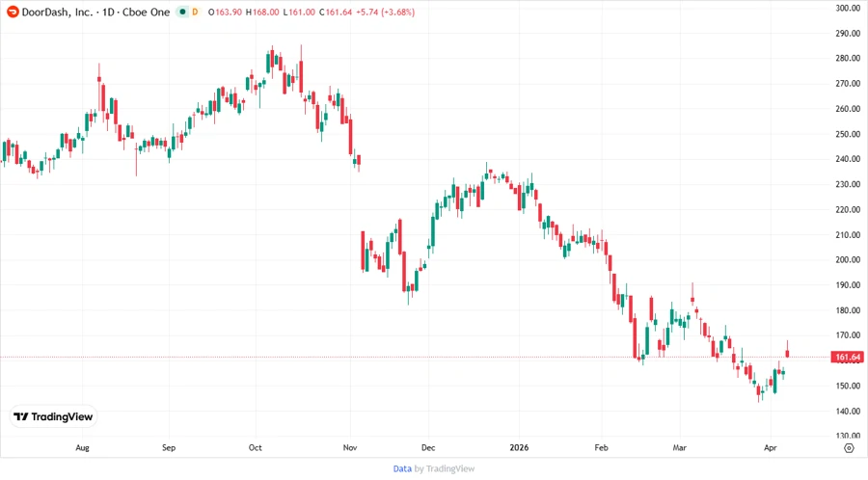
Task: Click the 250.00 price axis label
Action: tap(848, 134)
